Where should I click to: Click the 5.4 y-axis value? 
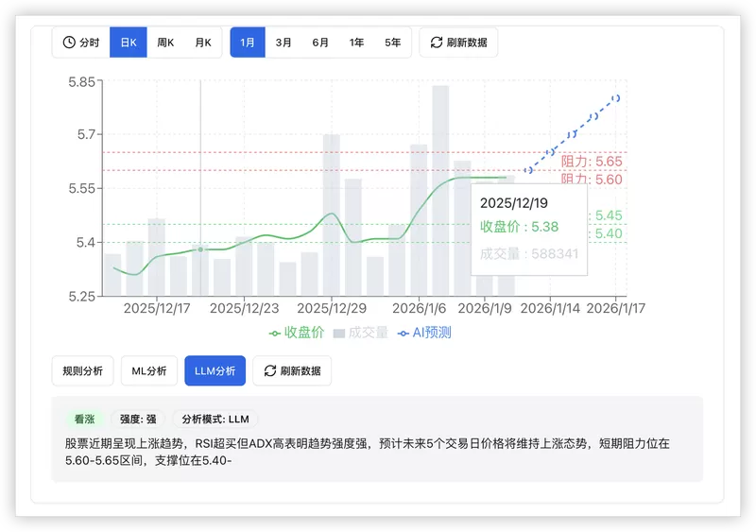86,243
